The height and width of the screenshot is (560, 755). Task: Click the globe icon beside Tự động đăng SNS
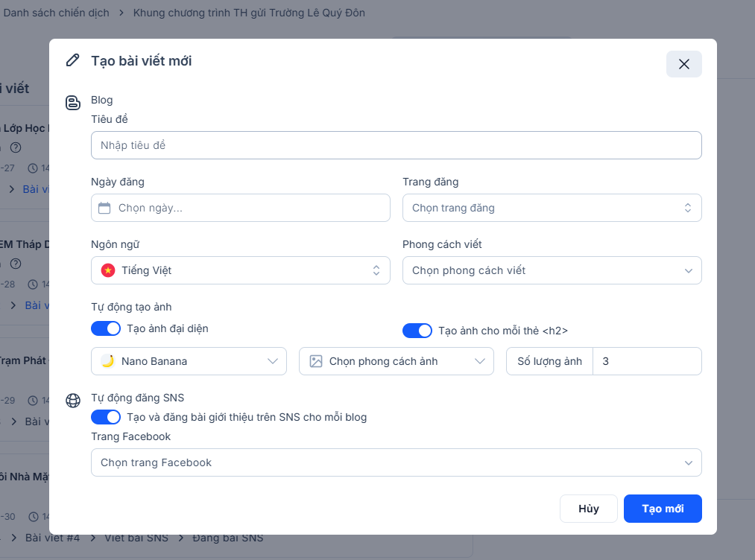(x=73, y=401)
